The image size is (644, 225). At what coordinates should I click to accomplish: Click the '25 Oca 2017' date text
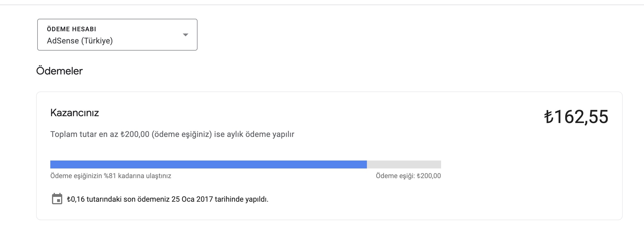click(x=192, y=199)
